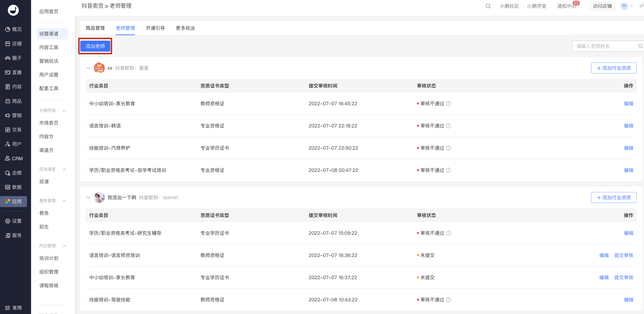Click 我添加一下啊 teacher avatar

click(x=99, y=197)
